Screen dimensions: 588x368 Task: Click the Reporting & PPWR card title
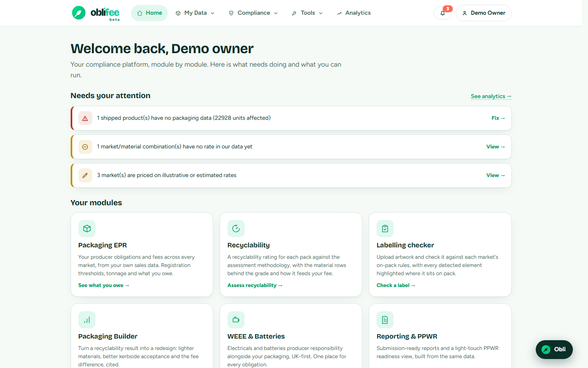coord(407,337)
